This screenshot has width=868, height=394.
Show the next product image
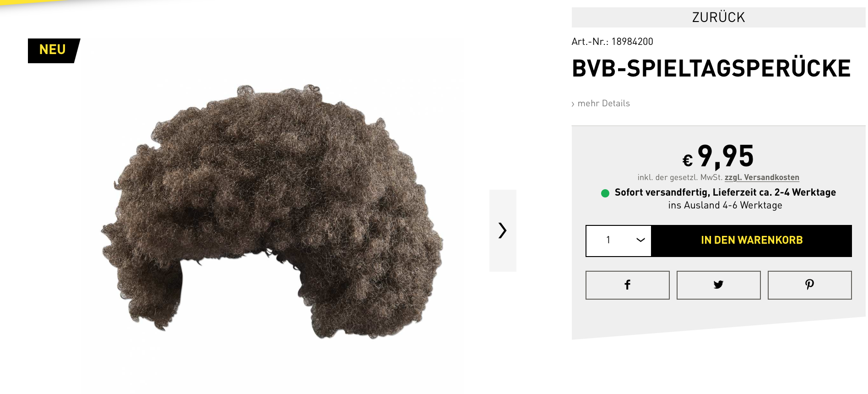(x=503, y=230)
